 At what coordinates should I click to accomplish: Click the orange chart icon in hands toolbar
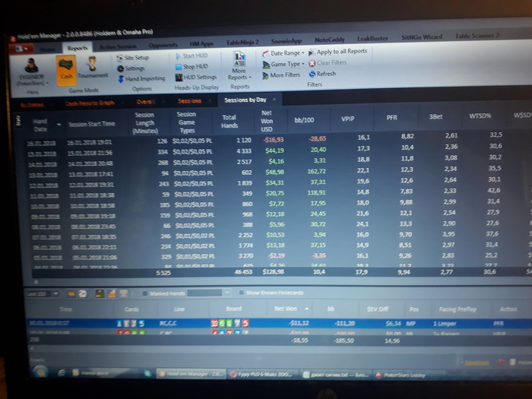pyautogui.click(x=112, y=293)
